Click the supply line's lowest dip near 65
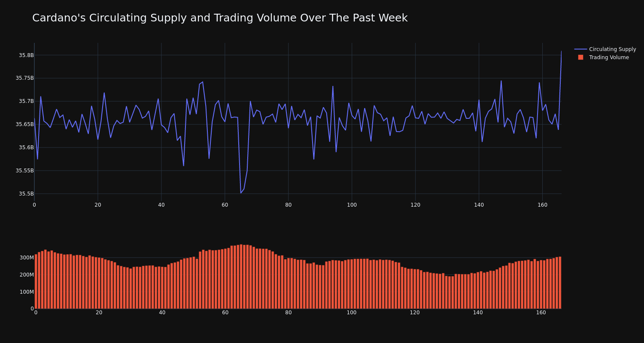Screen dimensions: 644x343 click(241, 193)
